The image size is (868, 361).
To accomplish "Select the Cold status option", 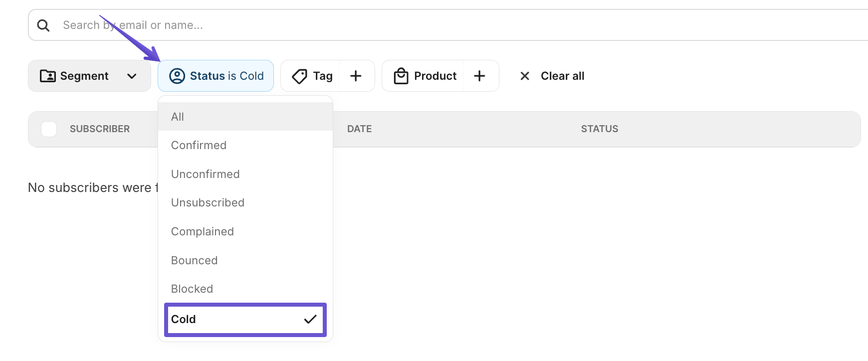I will [x=245, y=320].
